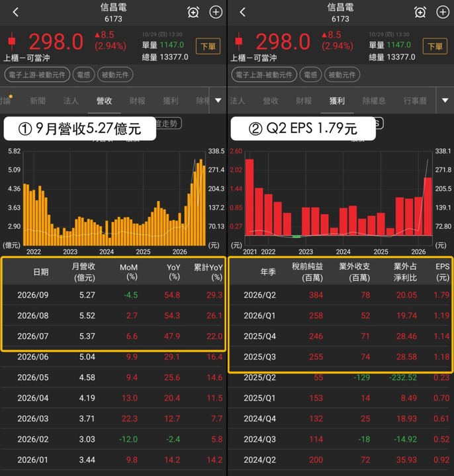Tap the 業外占淨利比 column header
Screen dimensions: 454x476
(405, 272)
